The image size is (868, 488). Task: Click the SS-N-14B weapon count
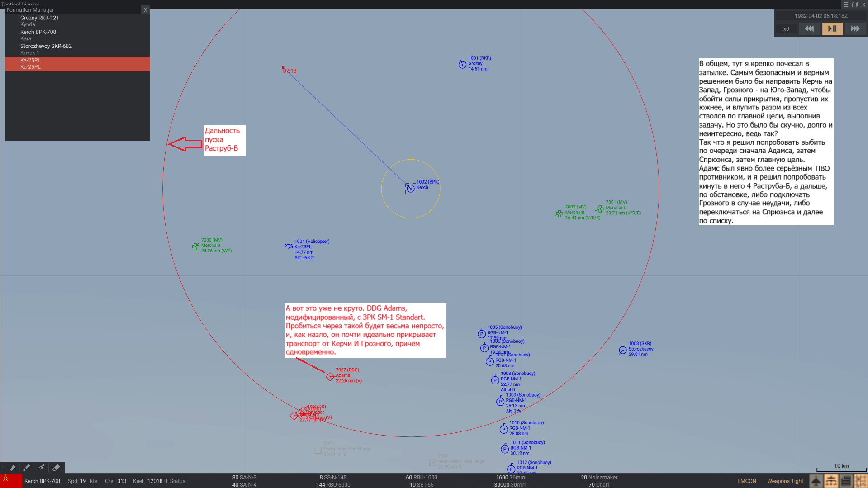coord(333,477)
